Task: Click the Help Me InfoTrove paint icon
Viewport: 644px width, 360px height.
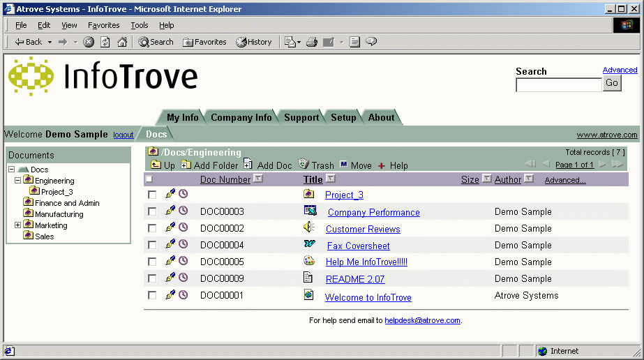Action: pos(309,260)
